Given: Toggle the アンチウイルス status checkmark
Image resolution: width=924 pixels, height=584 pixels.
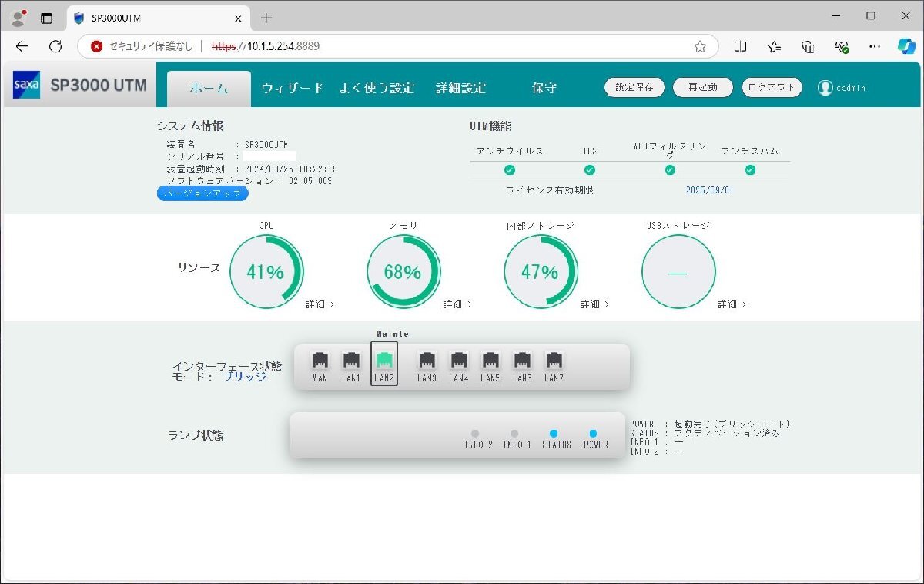Looking at the screenshot, I should [509, 169].
